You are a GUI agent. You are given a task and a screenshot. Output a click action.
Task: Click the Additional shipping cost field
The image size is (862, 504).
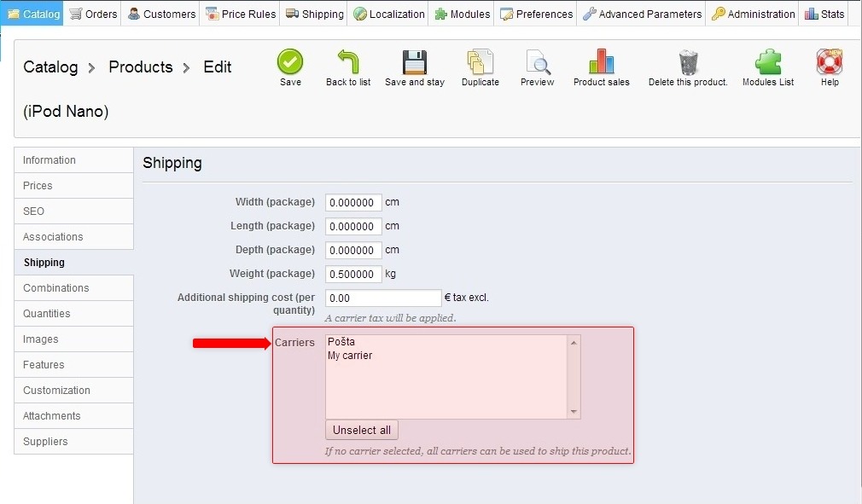pyautogui.click(x=383, y=298)
